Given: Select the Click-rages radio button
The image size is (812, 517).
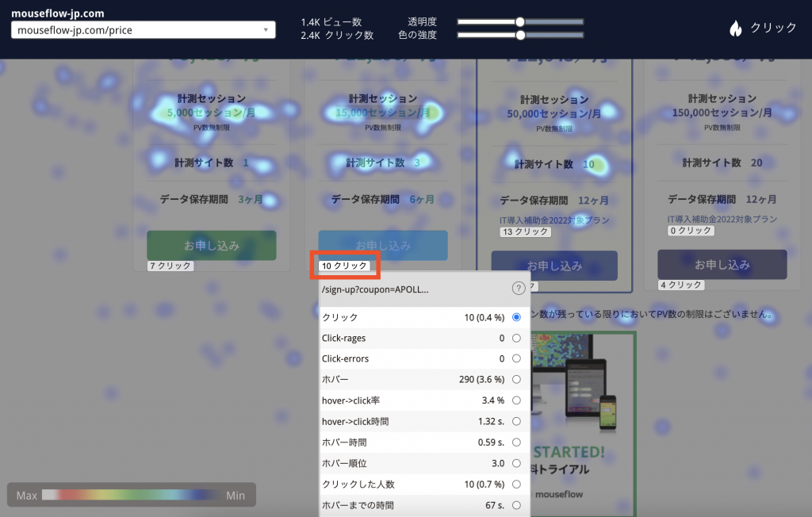Looking at the screenshot, I should 516,338.
